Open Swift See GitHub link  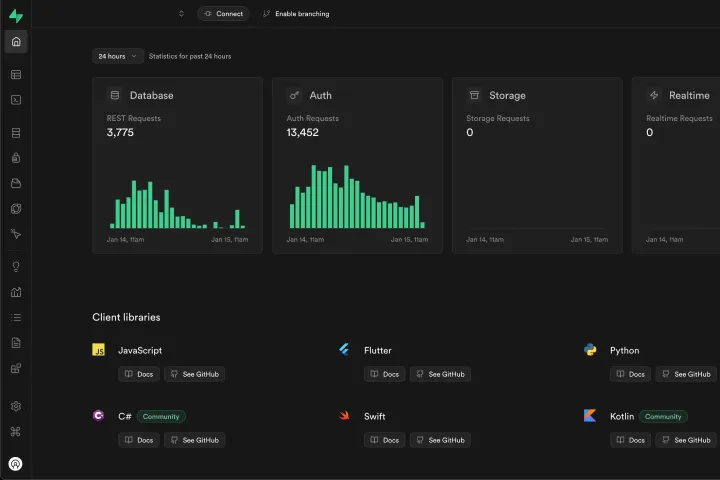coord(440,440)
